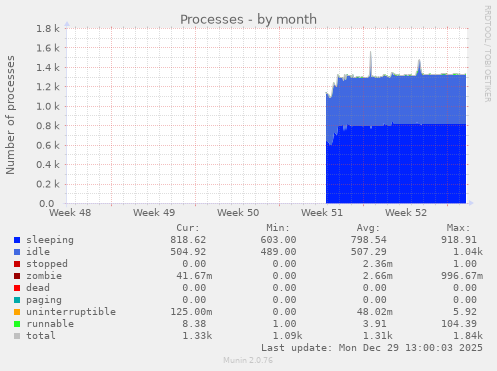Click the dead legend color swatch
The height and width of the screenshot is (371, 497).
[17, 288]
